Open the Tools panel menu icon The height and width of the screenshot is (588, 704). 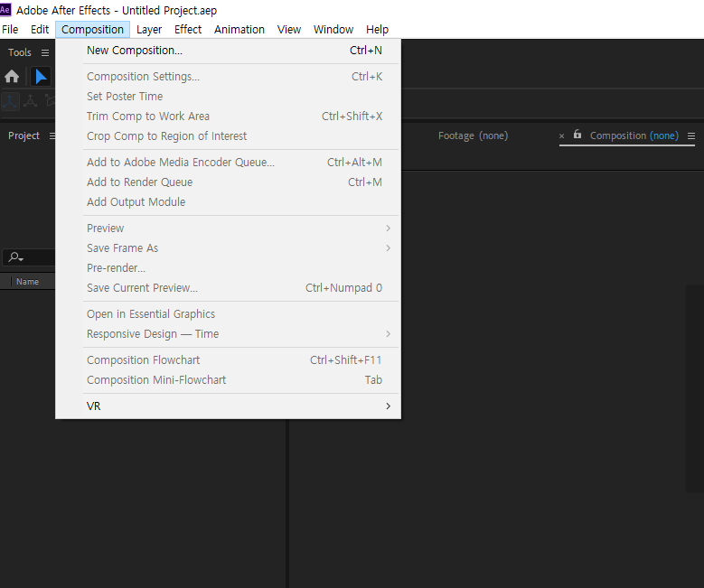click(45, 52)
